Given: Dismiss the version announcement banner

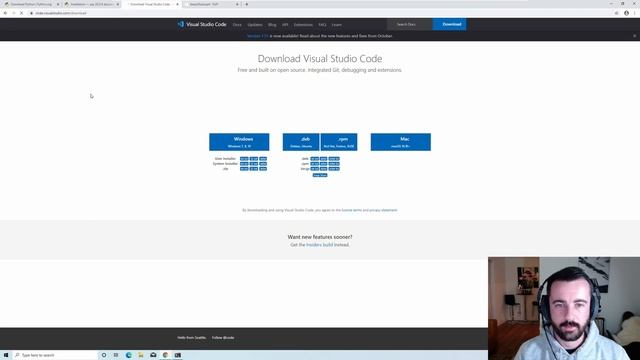Looking at the screenshot, I should tap(634, 36).
